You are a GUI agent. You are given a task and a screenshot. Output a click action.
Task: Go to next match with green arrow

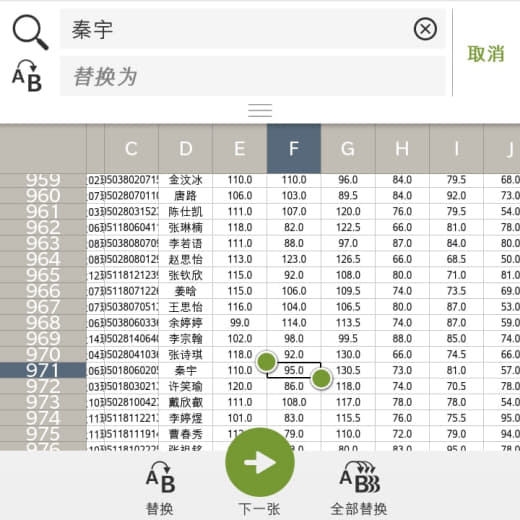[260, 462]
